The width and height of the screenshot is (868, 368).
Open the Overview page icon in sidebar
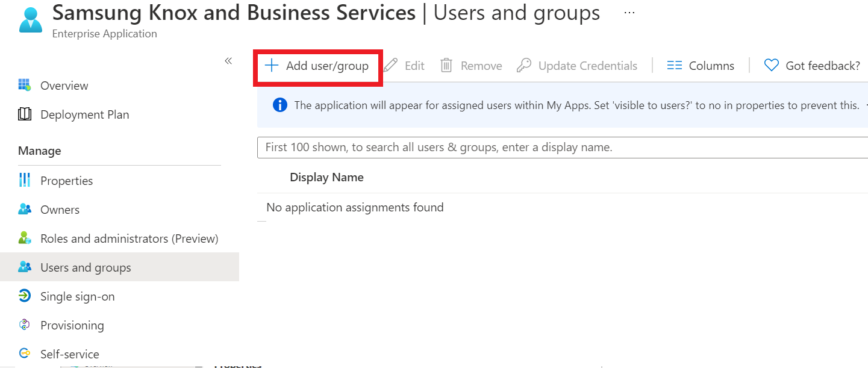coord(25,86)
